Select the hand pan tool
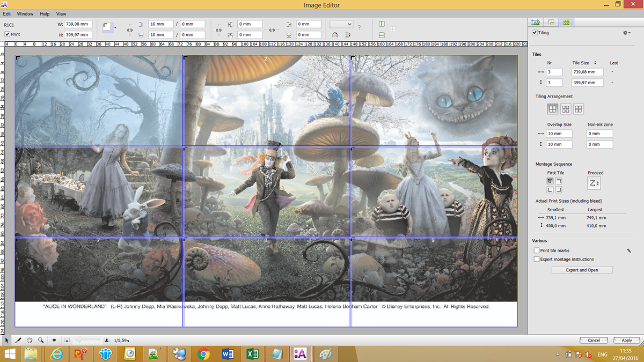644x362 pixels. click(30, 340)
